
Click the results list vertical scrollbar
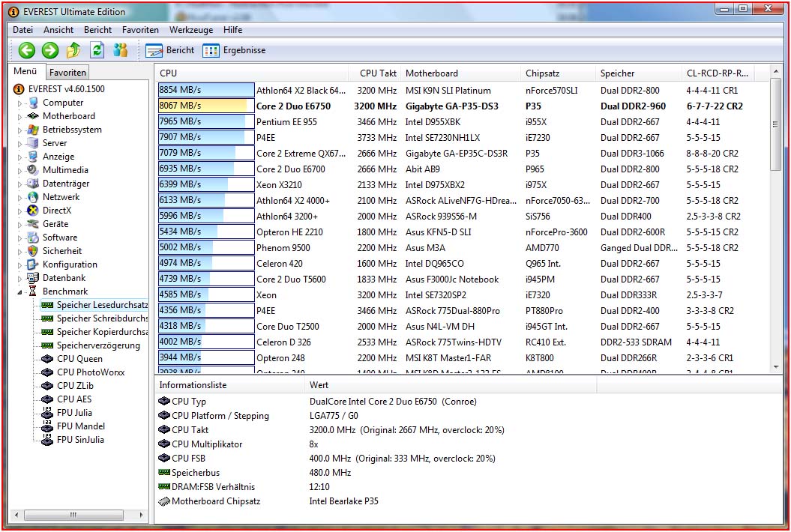(x=776, y=220)
